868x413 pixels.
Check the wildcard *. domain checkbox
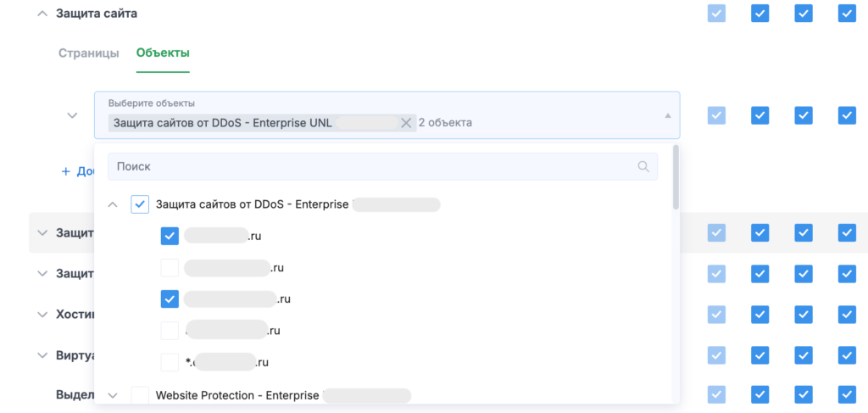[170, 362]
